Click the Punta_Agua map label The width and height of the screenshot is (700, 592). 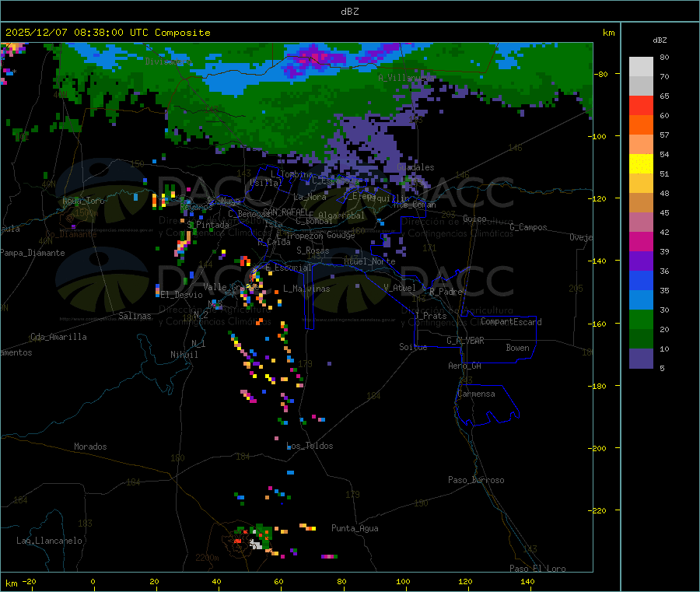pos(355,529)
